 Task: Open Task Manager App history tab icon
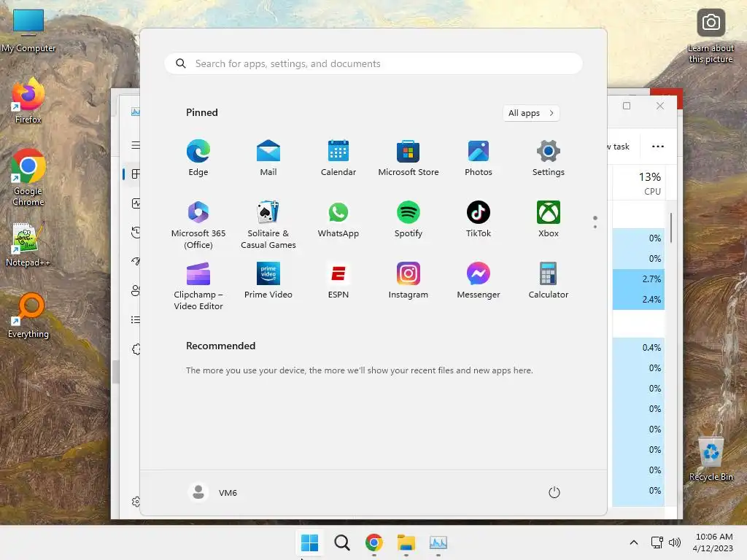pyautogui.click(x=136, y=233)
